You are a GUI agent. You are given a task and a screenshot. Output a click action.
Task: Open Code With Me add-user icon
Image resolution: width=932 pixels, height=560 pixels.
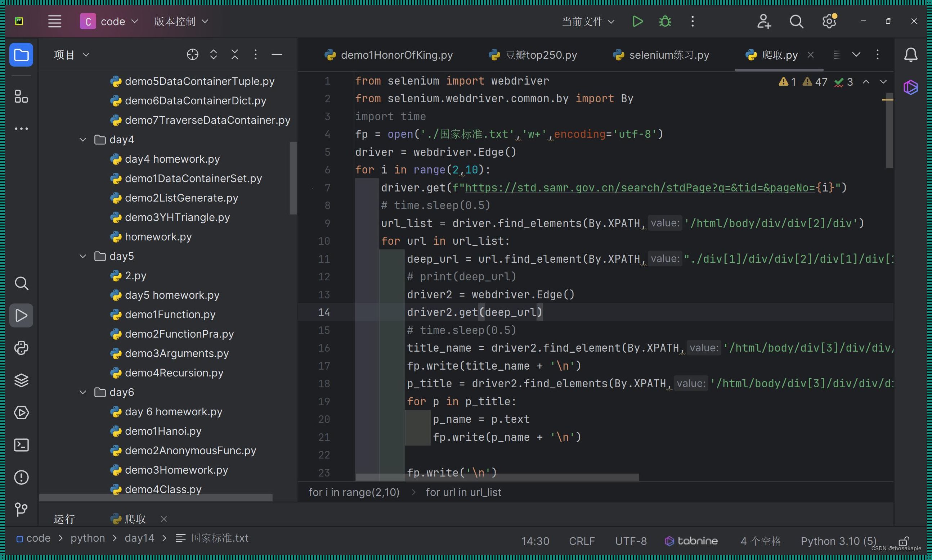tap(764, 22)
